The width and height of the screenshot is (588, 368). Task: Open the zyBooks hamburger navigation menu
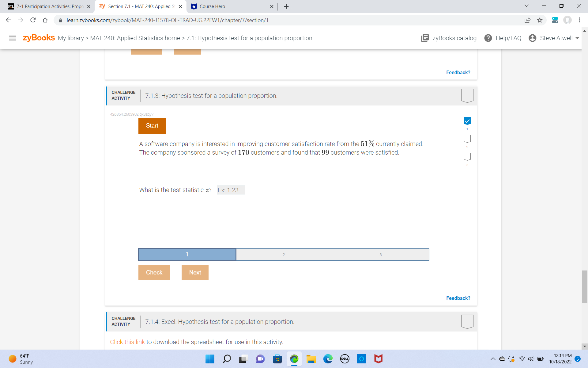13,38
